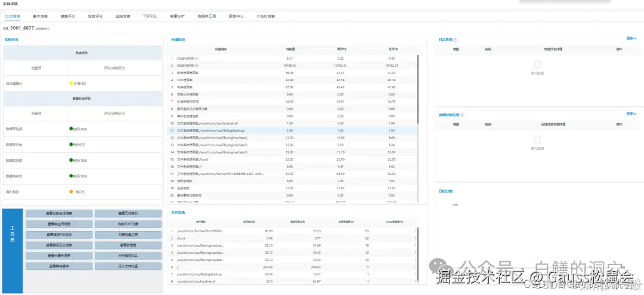Image resolution: width=644 pixels, height=295 pixels.
Task: Click the orange status dot in 操作系统 row
Action: click(71, 192)
